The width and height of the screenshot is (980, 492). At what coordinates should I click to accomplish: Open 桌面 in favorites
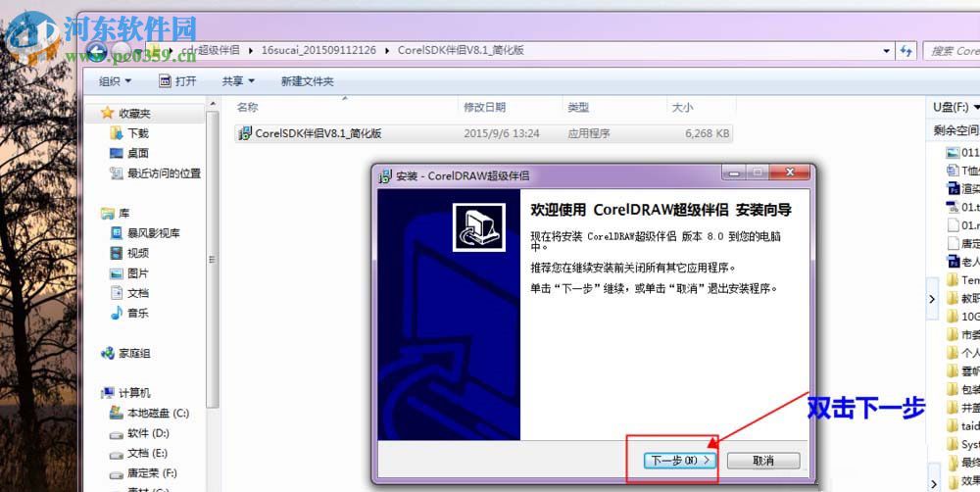pos(138,153)
